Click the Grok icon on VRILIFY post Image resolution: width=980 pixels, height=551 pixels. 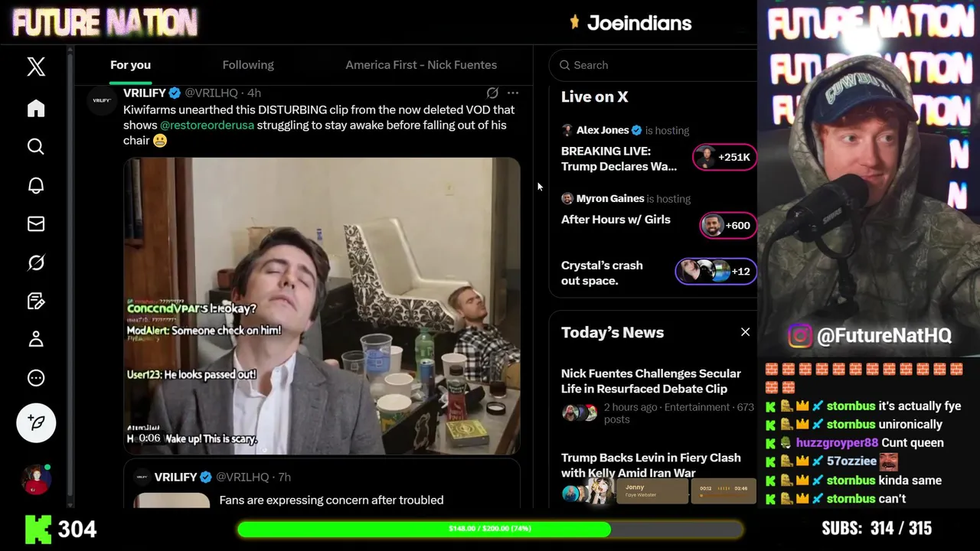coord(492,93)
